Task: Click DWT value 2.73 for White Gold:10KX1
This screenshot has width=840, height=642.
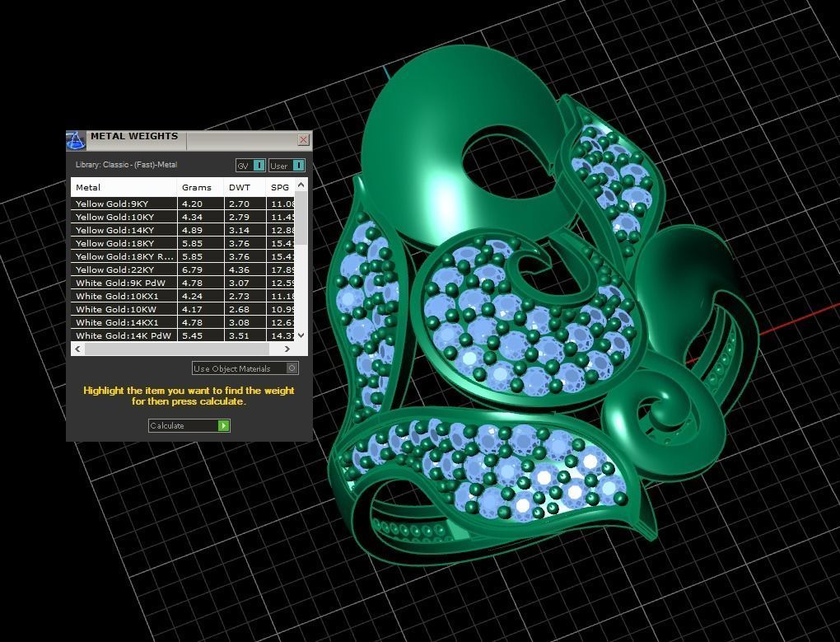Action: (x=239, y=296)
